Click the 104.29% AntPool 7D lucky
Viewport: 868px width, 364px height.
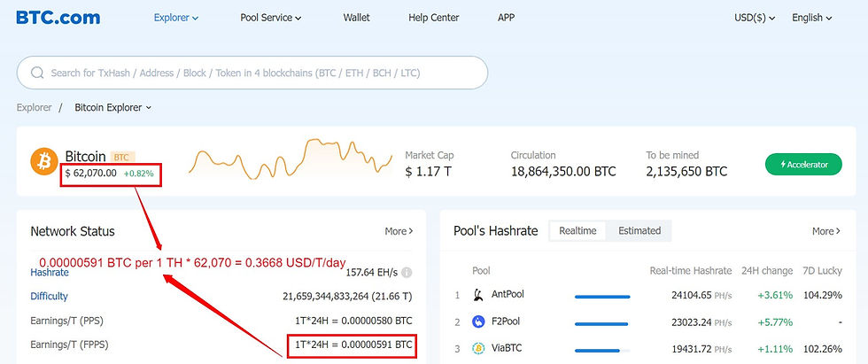coord(823,296)
